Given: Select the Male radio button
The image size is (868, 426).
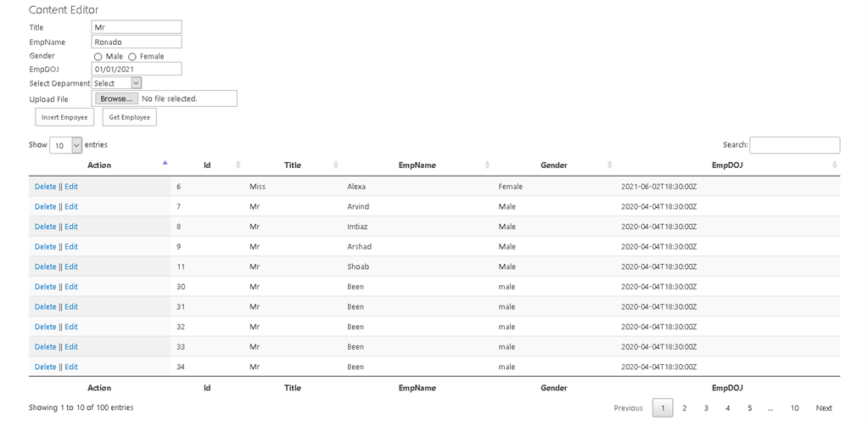Looking at the screenshot, I should (x=98, y=57).
